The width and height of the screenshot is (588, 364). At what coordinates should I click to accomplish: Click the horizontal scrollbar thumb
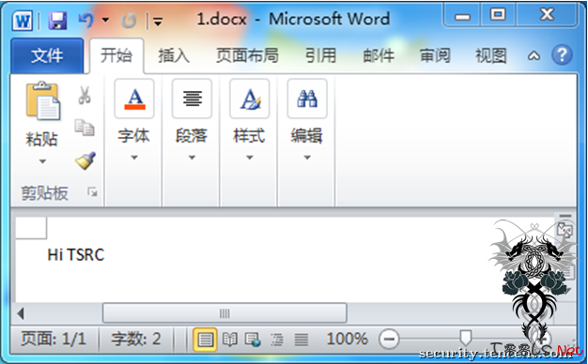224,313
